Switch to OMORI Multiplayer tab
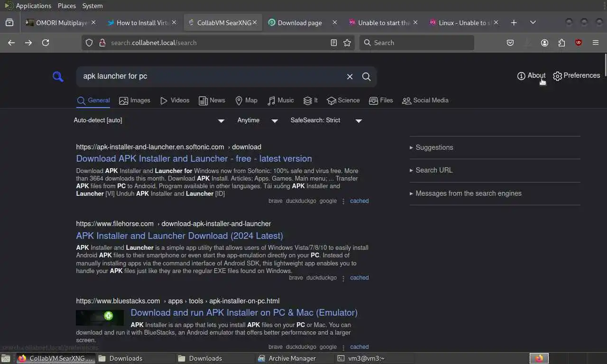This screenshot has width=607, height=364. [x=62, y=23]
